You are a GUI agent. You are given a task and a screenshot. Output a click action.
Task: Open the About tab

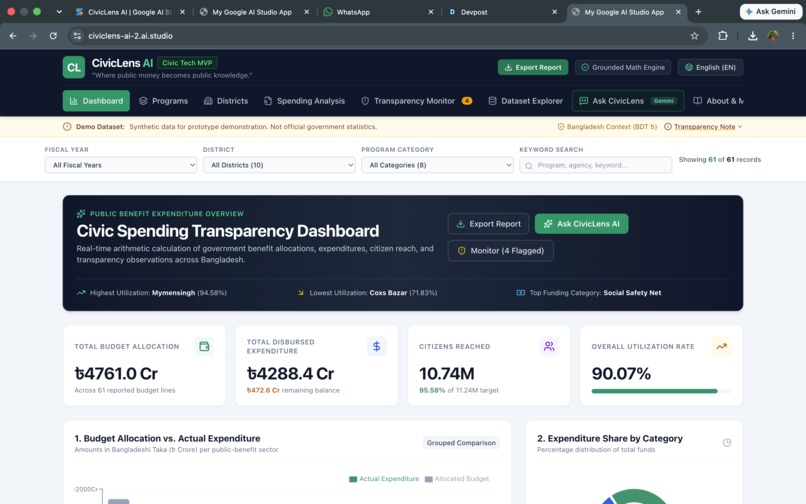point(718,101)
